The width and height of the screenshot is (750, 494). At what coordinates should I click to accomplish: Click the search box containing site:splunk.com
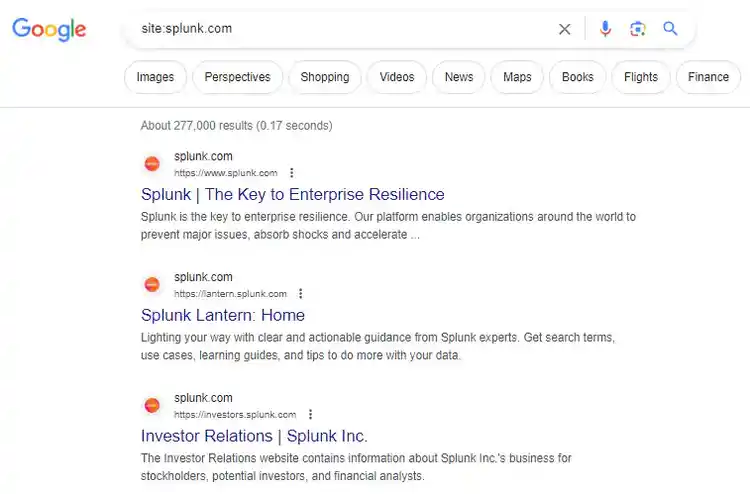tap(340, 29)
